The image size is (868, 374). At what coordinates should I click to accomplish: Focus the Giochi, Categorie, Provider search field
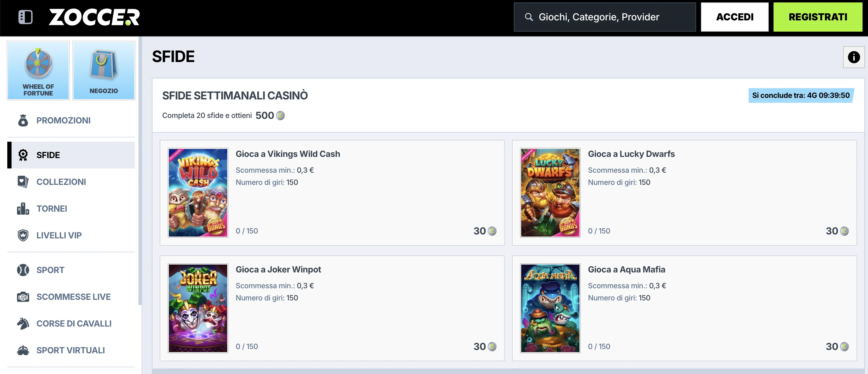tap(605, 17)
